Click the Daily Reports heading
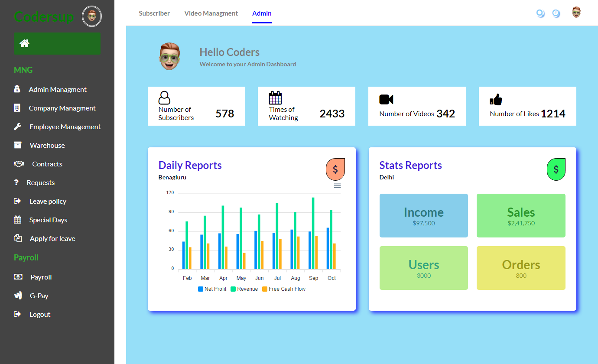Image resolution: width=598 pixels, height=364 pixels. tap(190, 165)
